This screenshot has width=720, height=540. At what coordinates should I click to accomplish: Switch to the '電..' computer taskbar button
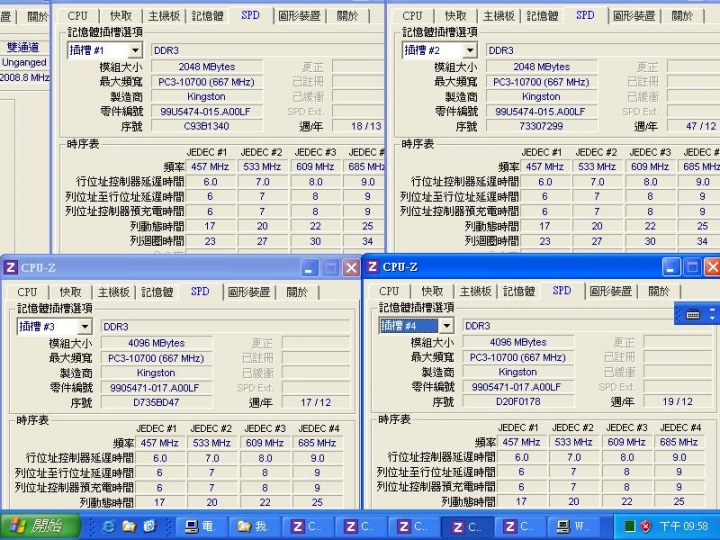click(201, 526)
